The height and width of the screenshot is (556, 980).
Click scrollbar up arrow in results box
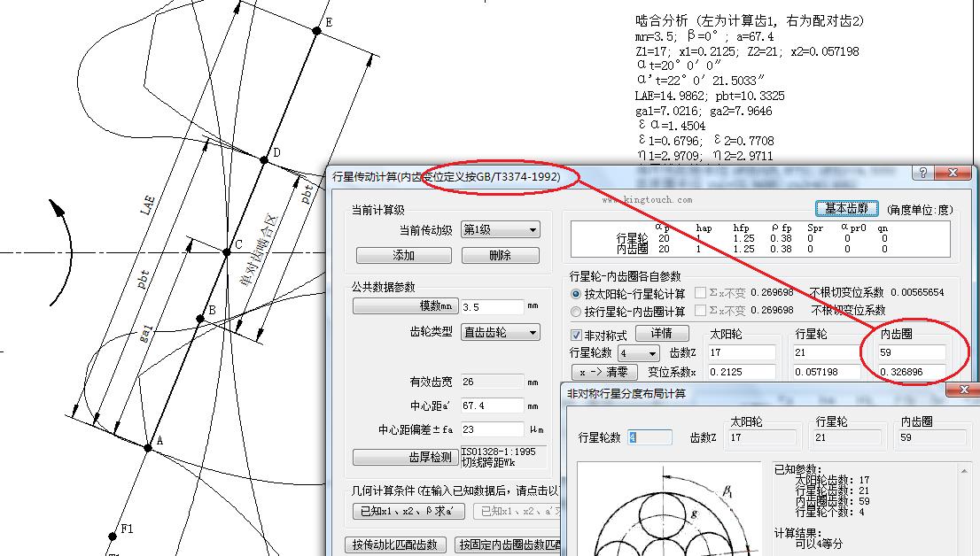point(964,470)
